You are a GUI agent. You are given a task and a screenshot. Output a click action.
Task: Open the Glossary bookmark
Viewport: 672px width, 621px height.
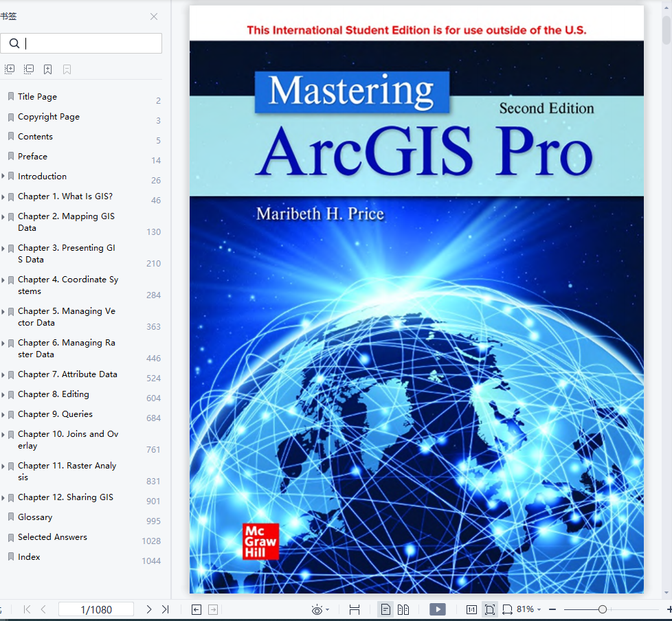pos(35,517)
